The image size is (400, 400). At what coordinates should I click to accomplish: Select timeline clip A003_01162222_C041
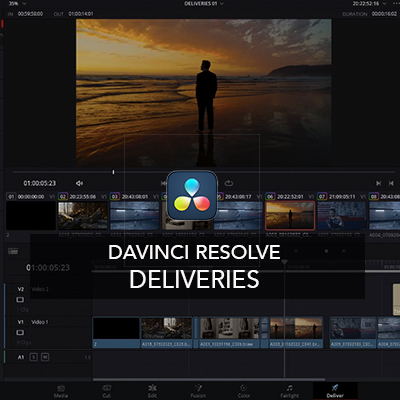click(x=296, y=332)
